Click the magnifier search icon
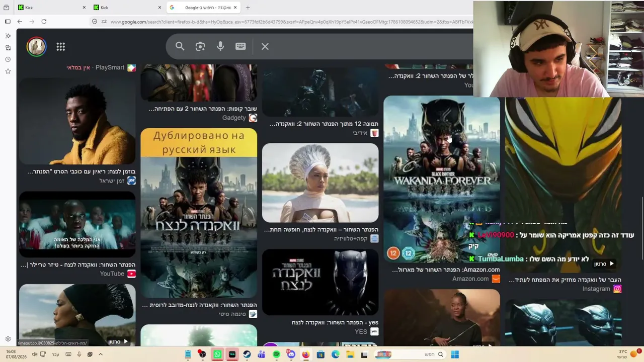 tap(180, 47)
